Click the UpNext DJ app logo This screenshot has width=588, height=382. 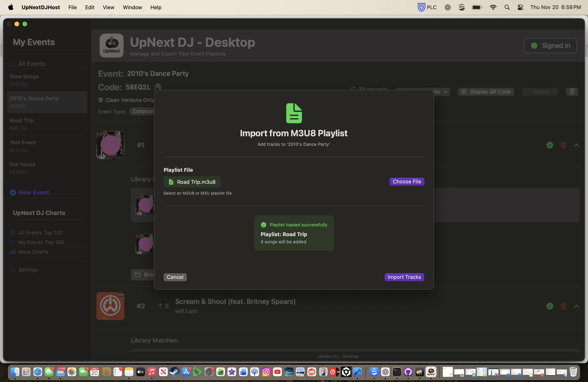(x=111, y=45)
